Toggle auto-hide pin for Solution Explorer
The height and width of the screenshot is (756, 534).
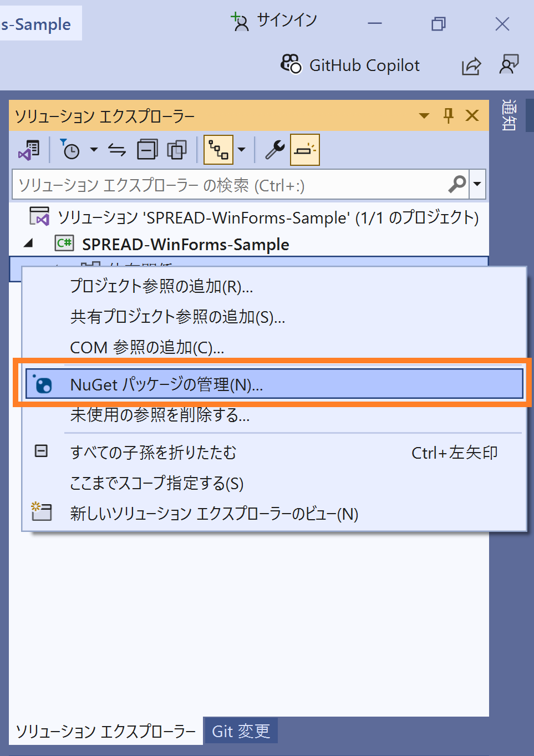[448, 115]
